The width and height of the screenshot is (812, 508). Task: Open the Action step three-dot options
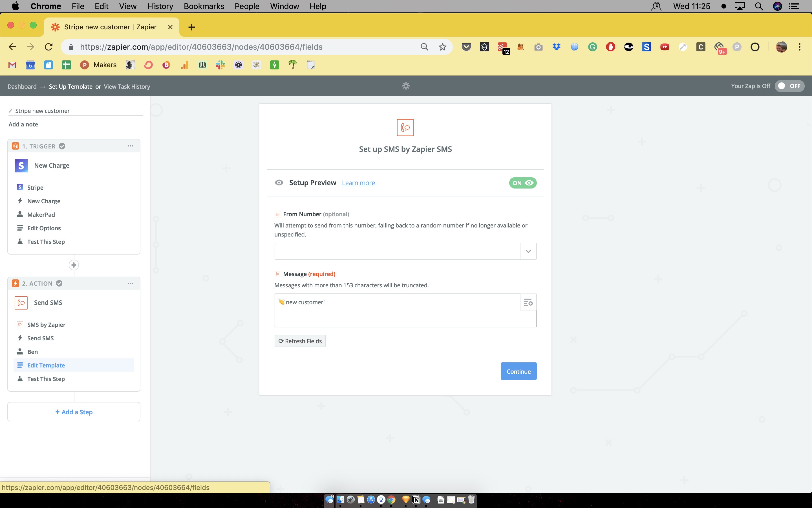click(131, 283)
